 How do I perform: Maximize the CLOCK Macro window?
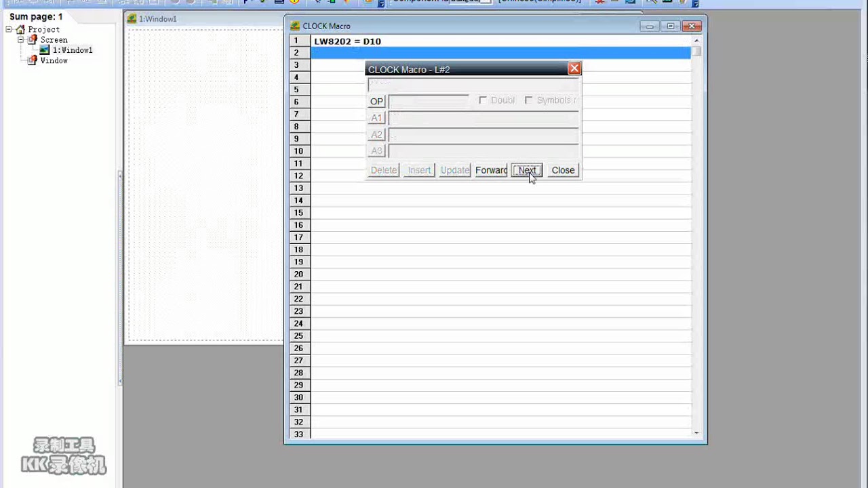[x=671, y=26]
